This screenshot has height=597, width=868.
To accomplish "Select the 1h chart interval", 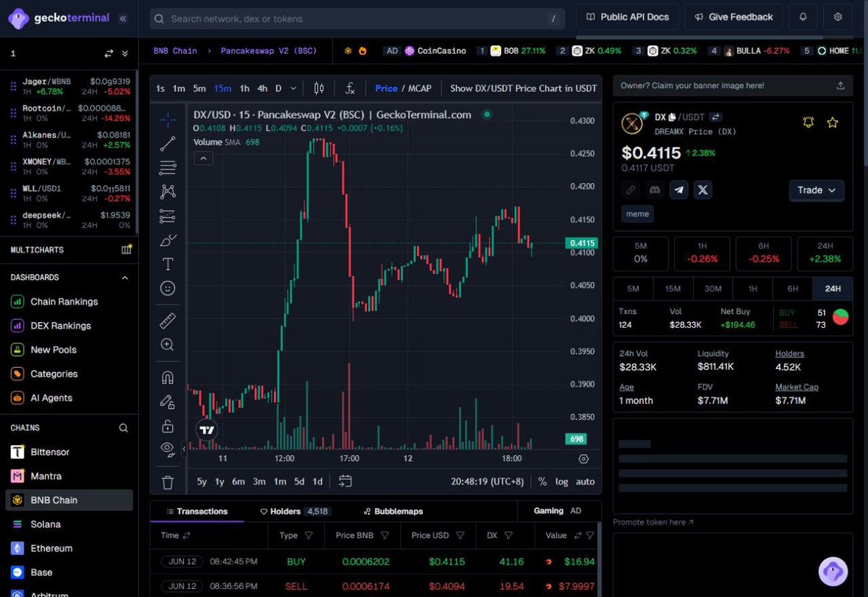I will tap(244, 88).
